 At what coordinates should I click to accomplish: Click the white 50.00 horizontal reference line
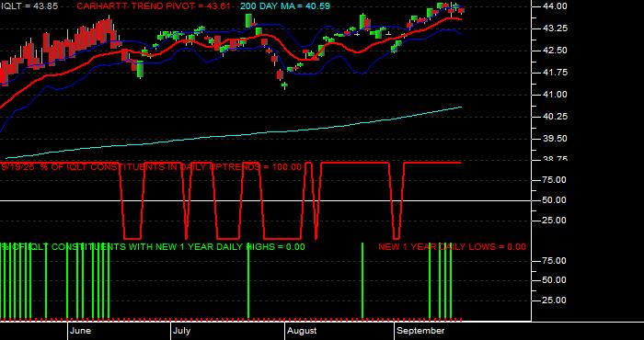click(265, 200)
